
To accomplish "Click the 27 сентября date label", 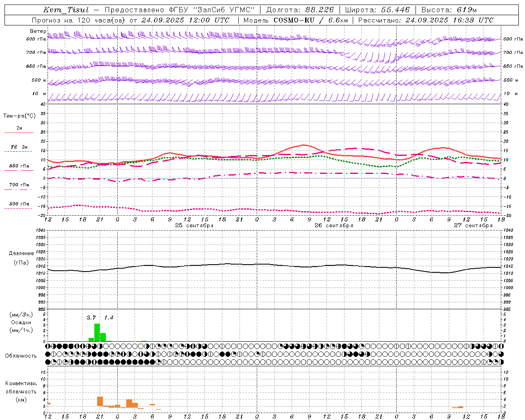I will 473,226.
